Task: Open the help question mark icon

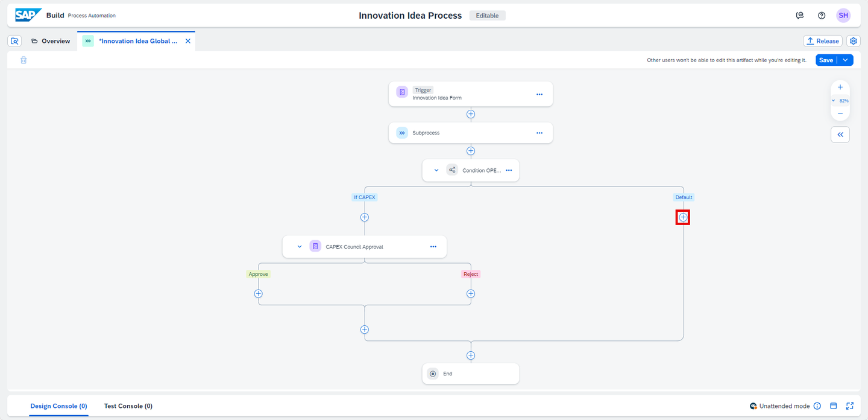Action: pos(822,16)
